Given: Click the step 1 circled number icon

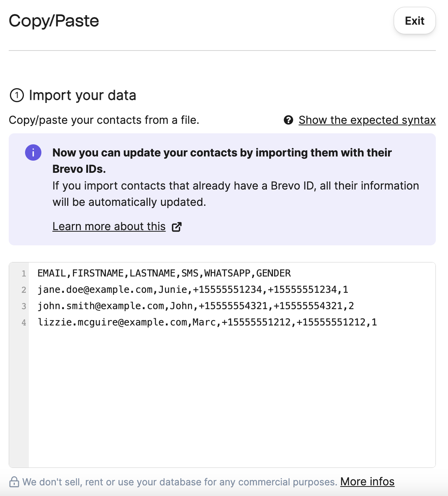Looking at the screenshot, I should [17, 95].
